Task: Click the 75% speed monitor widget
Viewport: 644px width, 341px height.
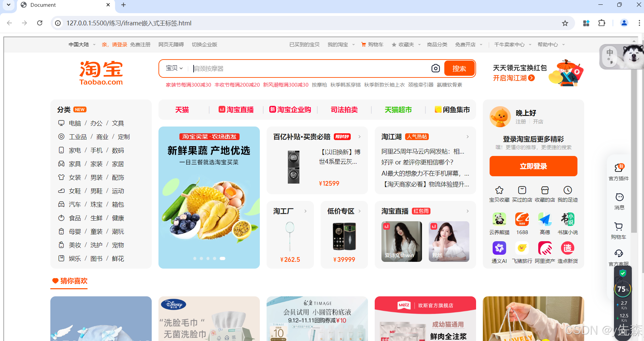Action: (x=622, y=289)
